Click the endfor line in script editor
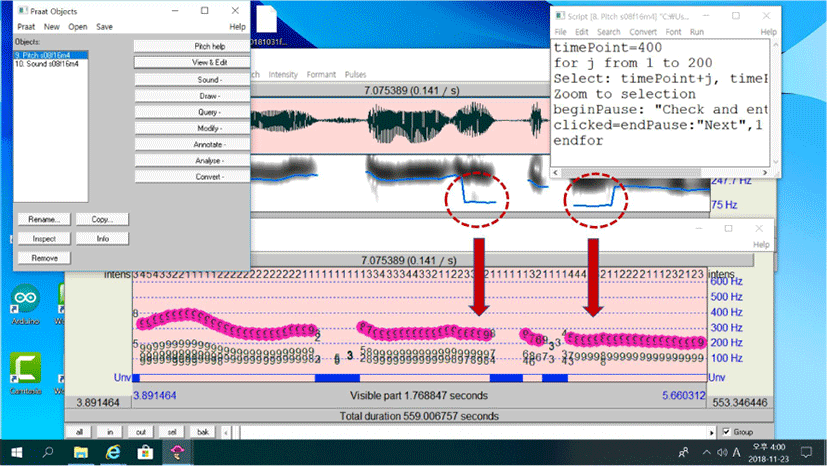This screenshot has width=827, height=466. 578,141
